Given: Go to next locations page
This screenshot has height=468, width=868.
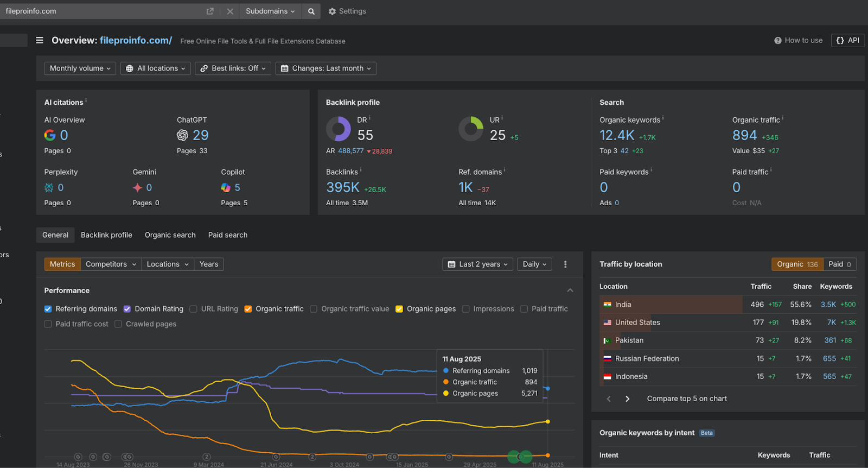Looking at the screenshot, I should [x=628, y=399].
